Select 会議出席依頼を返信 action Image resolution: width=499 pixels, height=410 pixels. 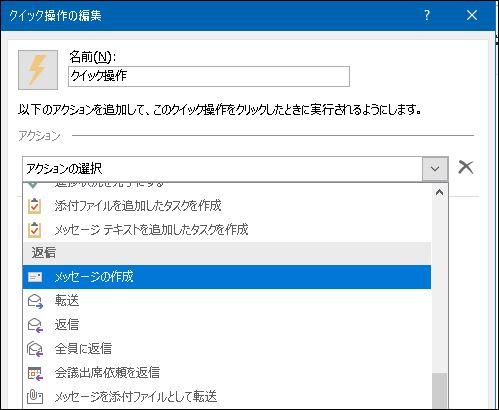pyautogui.click(x=227, y=373)
